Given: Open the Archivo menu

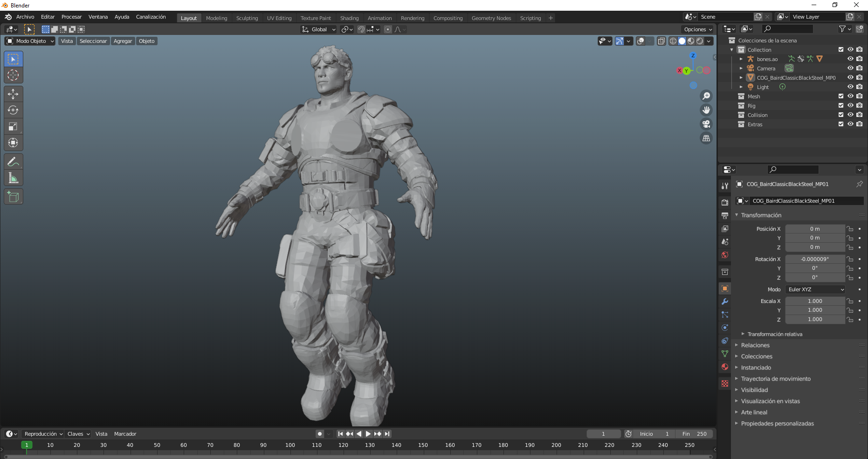Looking at the screenshot, I should tap(25, 17).
